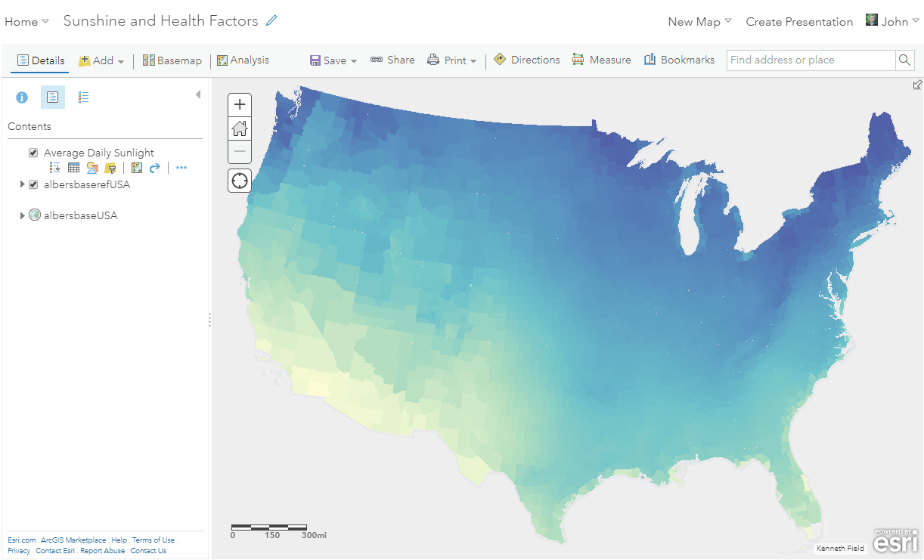Open the Measure tool
The image size is (924, 560).
[602, 60]
